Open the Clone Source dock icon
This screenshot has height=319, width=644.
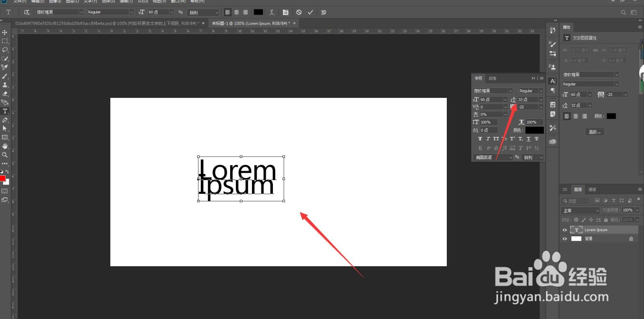(x=553, y=67)
